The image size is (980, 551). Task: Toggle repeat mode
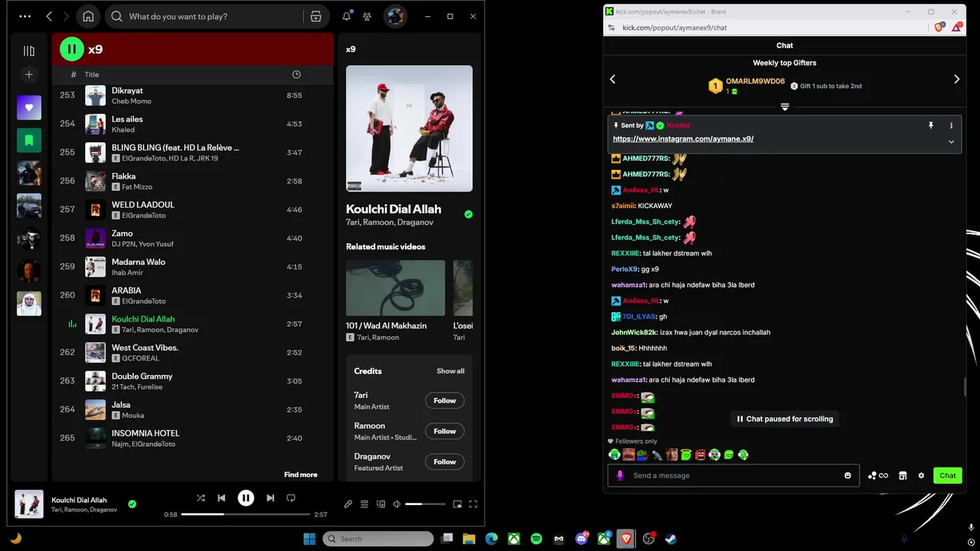tap(291, 497)
